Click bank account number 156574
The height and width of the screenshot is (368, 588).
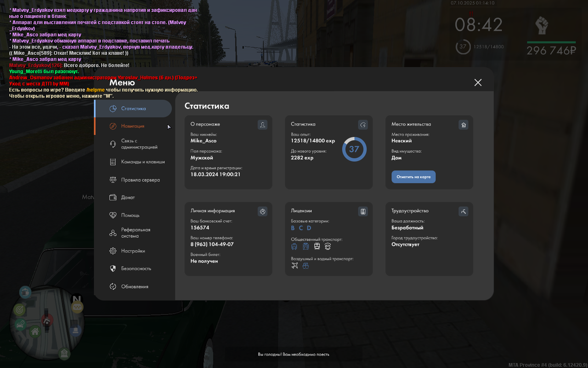[x=200, y=228]
